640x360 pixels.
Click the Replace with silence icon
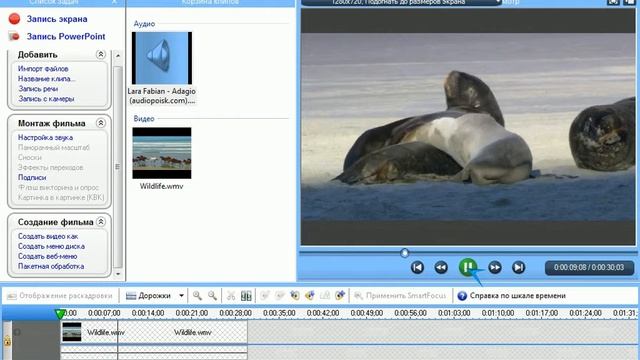pos(325,296)
